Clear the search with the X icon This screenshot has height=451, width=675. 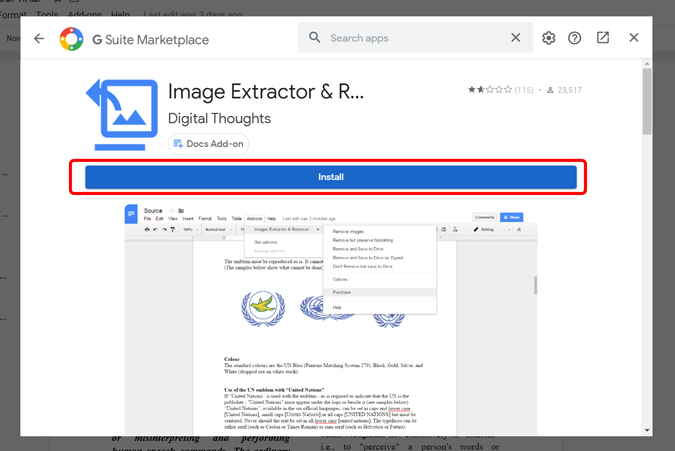[x=516, y=38]
